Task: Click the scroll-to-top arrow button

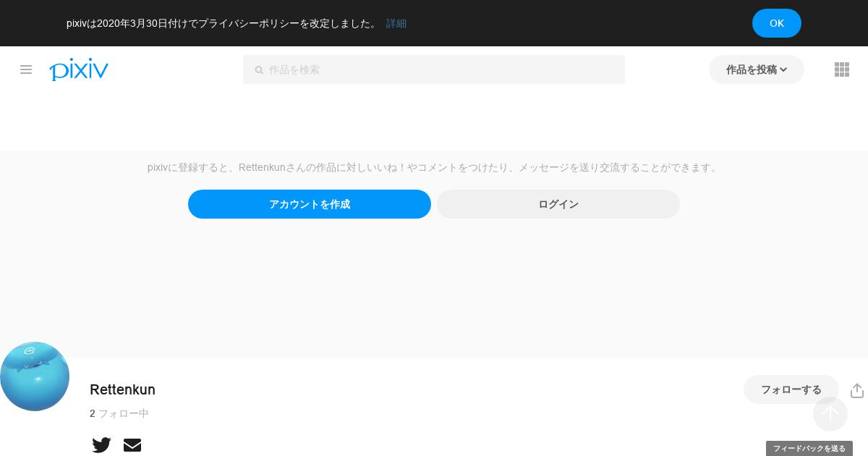Action: coord(830,414)
